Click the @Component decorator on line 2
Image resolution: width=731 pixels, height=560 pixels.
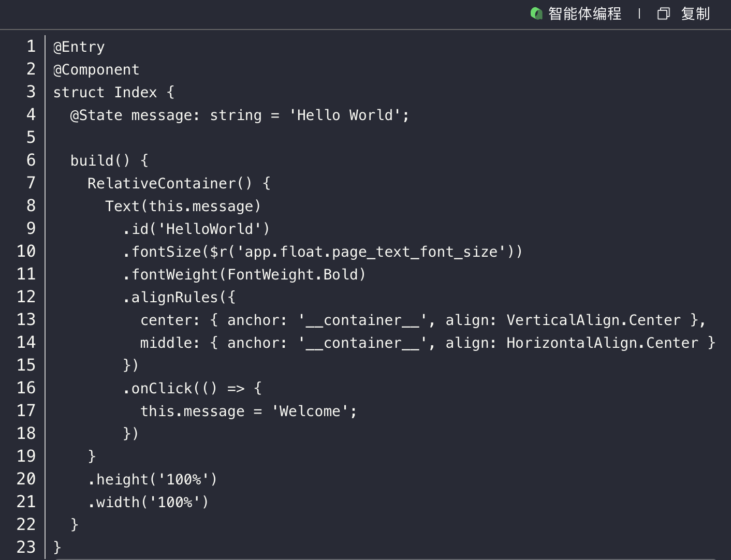[x=96, y=70]
